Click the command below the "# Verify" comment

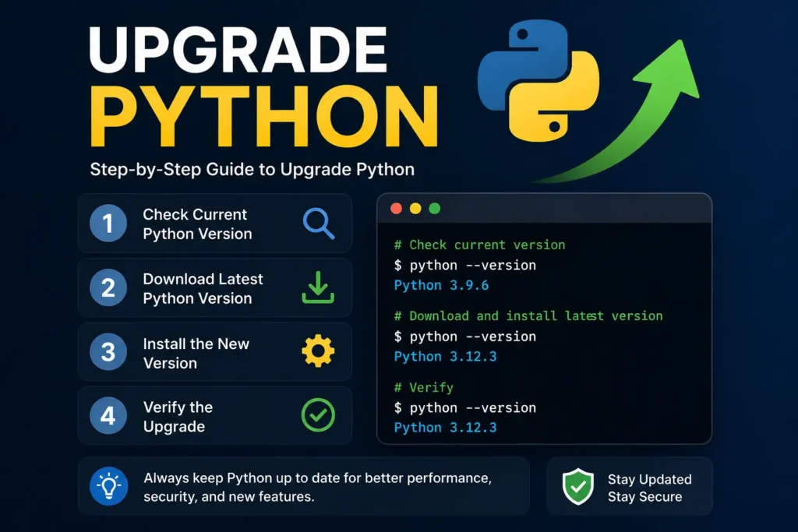(x=465, y=407)
